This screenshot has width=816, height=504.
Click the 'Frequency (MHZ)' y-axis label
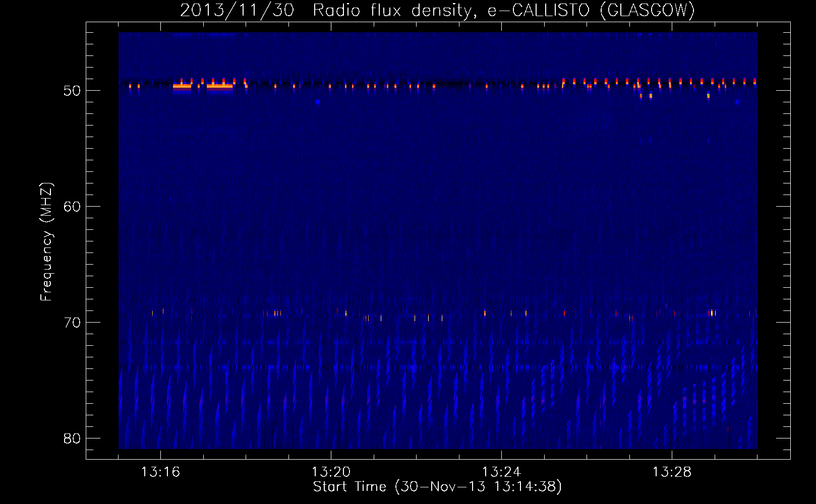tap(46, 241)
